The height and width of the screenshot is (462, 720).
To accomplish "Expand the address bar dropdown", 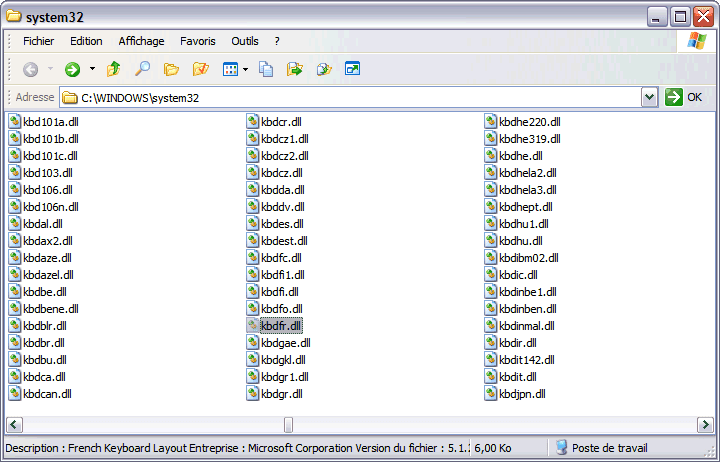I will tap(649, 97).
